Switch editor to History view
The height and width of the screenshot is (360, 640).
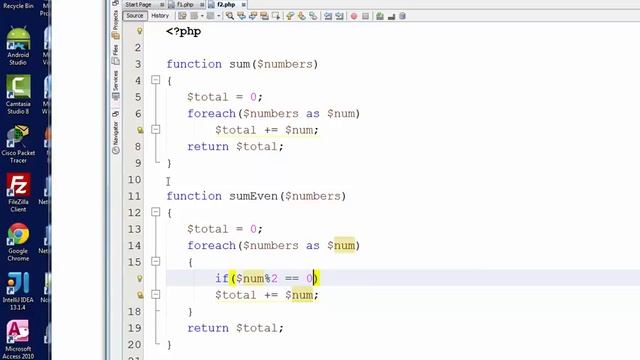[160, 16]
